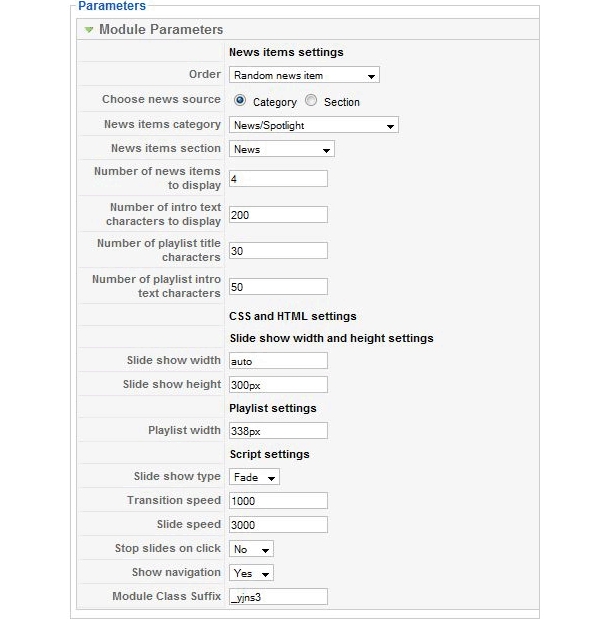Click the number of news items field

click(278, 179)
